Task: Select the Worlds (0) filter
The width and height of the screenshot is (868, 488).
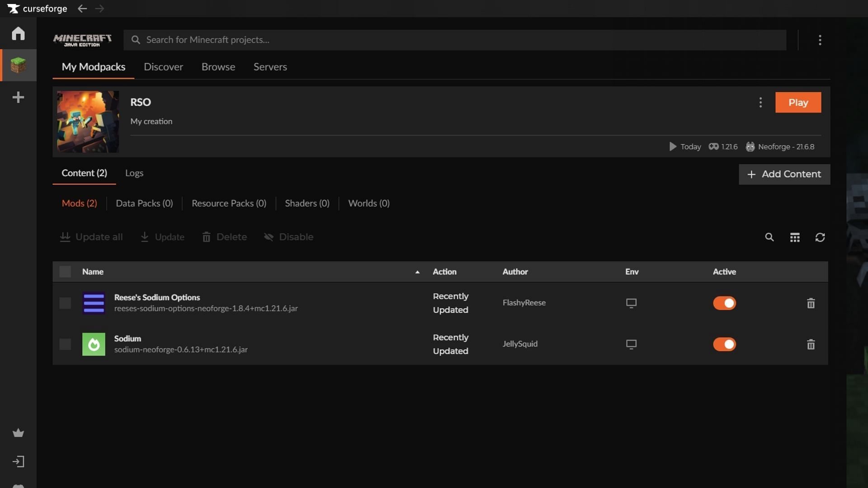Action: pos(369,203)
